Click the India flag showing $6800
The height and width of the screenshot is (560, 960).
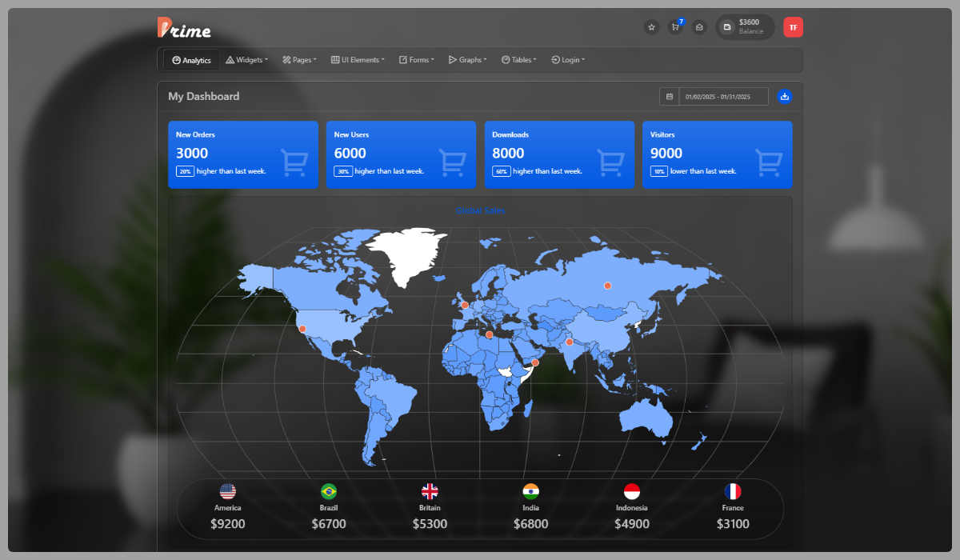[x=530, y=491]
